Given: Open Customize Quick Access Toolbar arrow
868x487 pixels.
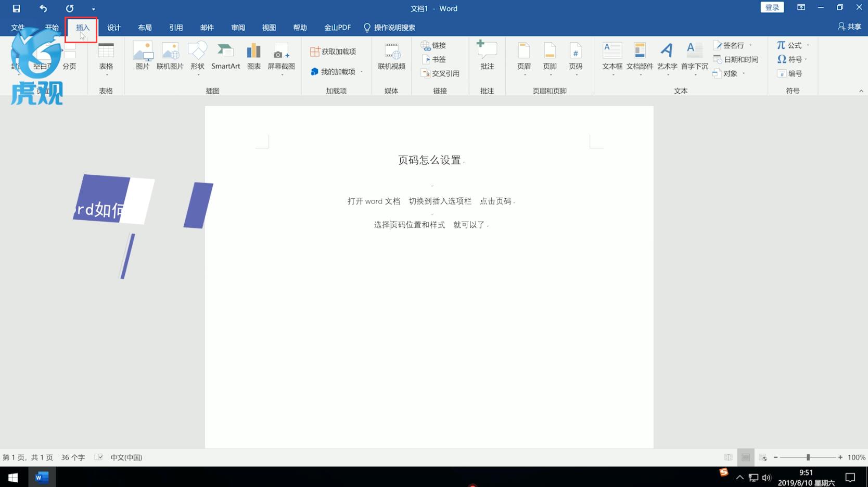Looking at the screenshot, I should [x=93, y=9].
